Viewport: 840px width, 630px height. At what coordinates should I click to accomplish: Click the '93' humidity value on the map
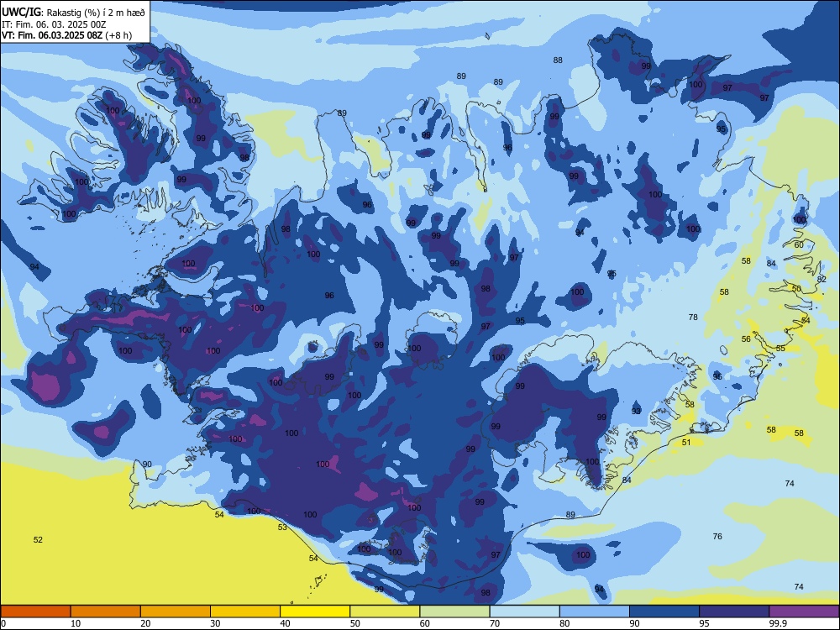pos(636,411)
